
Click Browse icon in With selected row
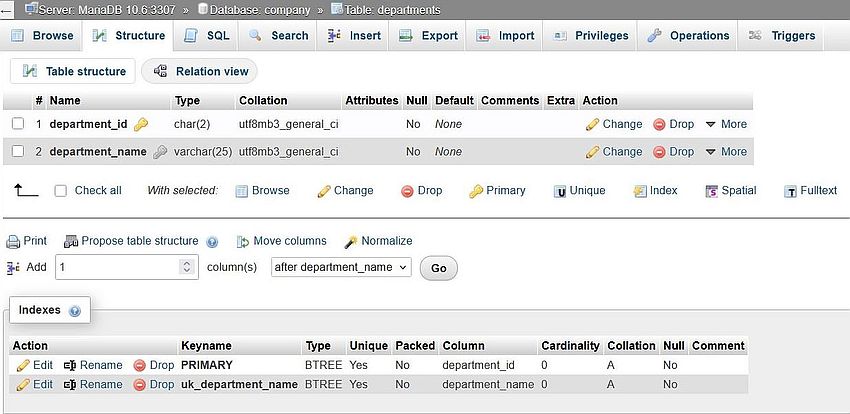242,191
